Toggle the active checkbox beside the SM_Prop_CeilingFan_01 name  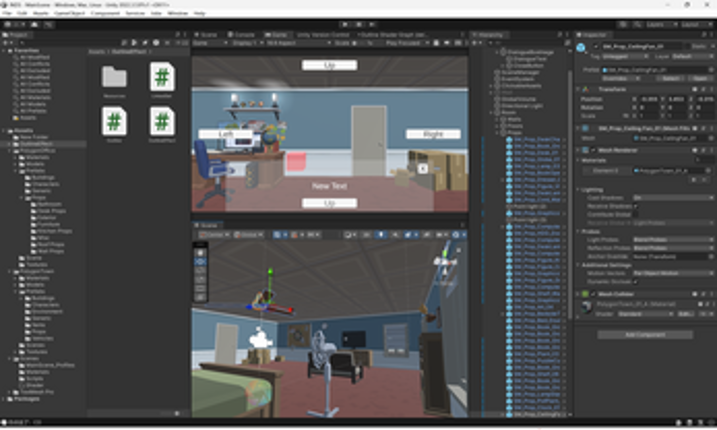coord(594,46)
